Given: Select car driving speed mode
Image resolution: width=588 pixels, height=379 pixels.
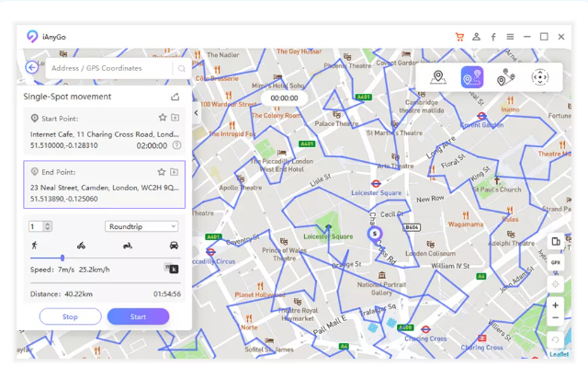Looking at the screenshot, I should 174,246.
